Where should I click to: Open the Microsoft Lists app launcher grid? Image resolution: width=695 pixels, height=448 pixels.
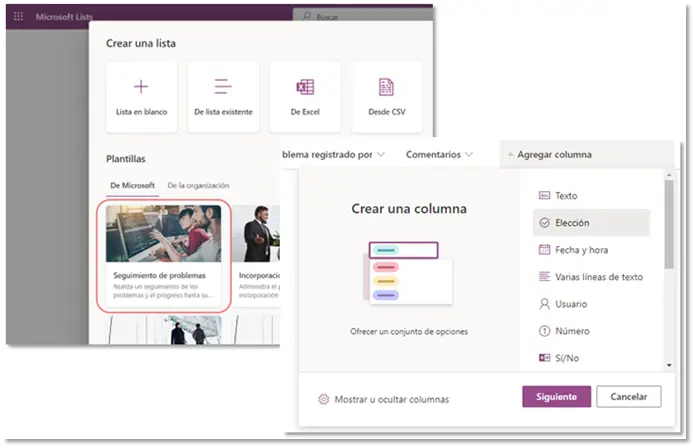tap(18, 16)
